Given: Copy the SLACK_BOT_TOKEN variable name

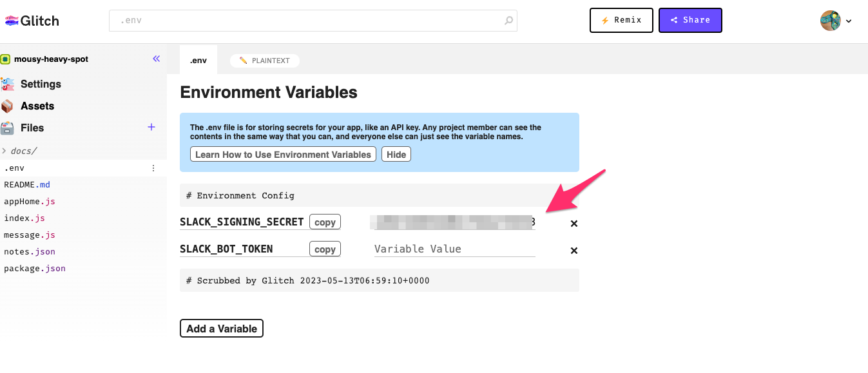Looking at the screenshot, I should point(325,249).
